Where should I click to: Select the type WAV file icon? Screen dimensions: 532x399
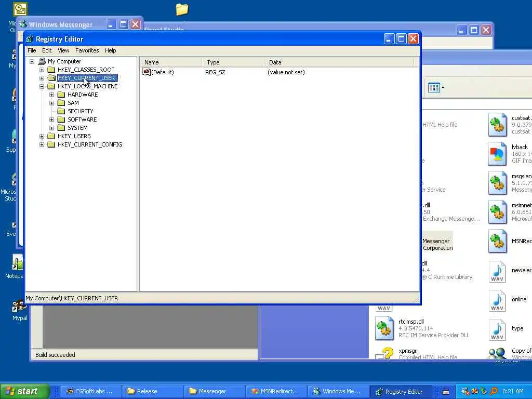tap(497, 330)
